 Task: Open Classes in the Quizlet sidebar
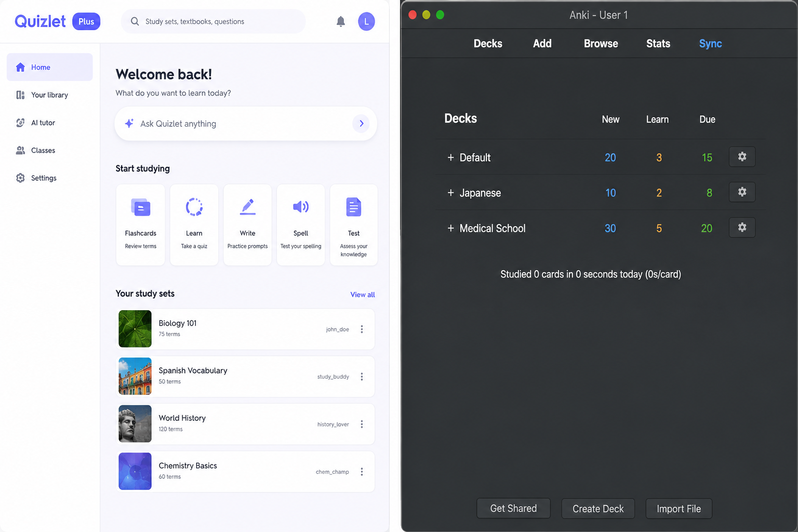pos(50,150)
